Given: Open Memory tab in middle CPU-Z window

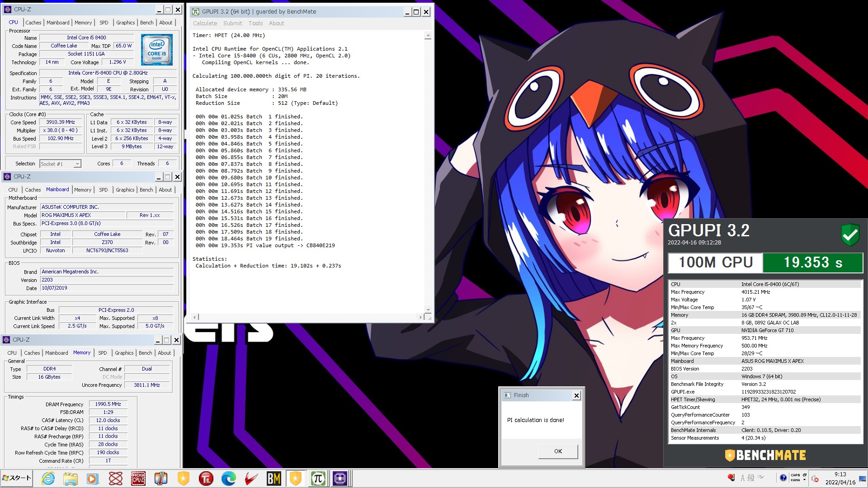Looking at the screenshot, I should pos(83,190).
